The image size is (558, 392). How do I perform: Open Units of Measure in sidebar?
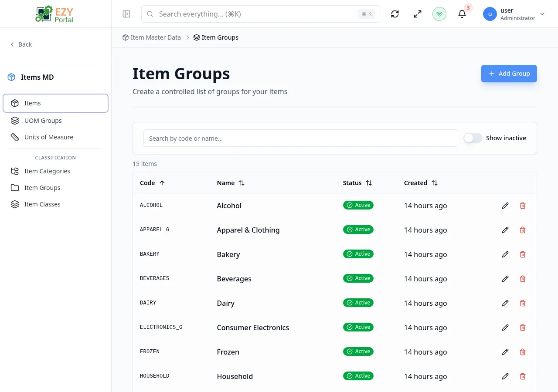(55, 137)
